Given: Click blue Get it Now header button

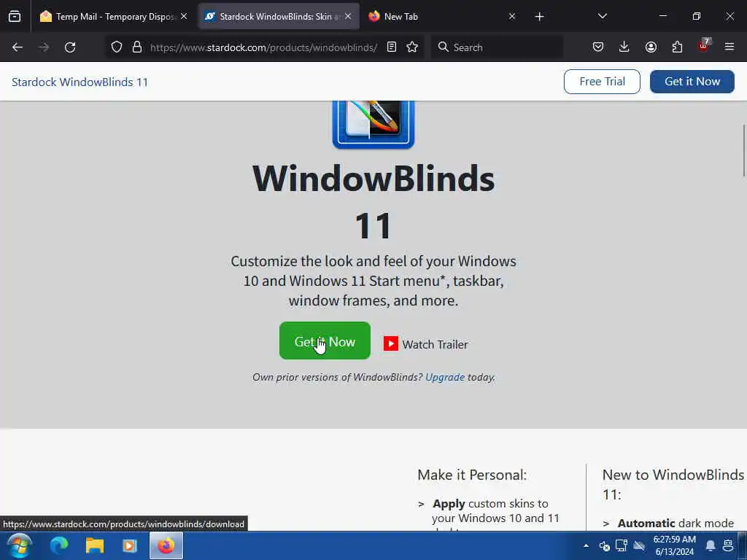Looking at the screenshot, I should (692, 82).
